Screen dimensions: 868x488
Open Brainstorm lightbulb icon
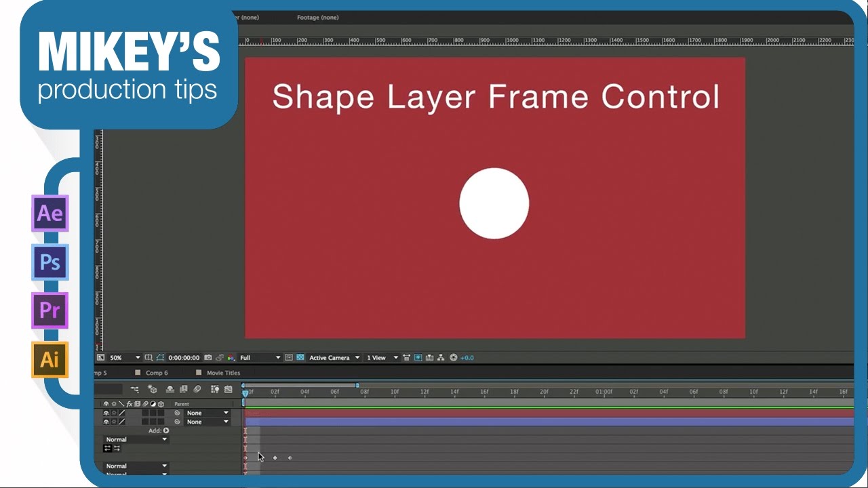click(x=215, y=389)
